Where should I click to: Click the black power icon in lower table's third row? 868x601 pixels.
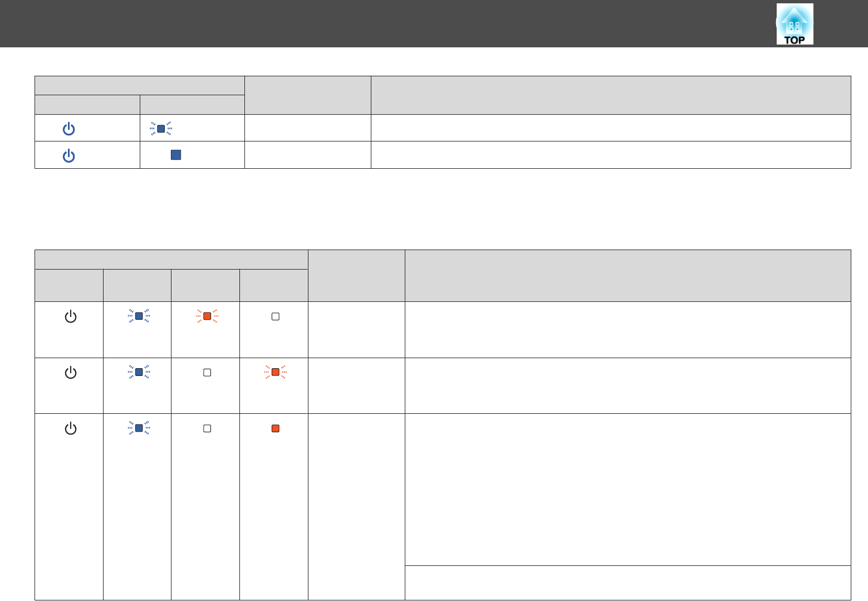point(71,429)
